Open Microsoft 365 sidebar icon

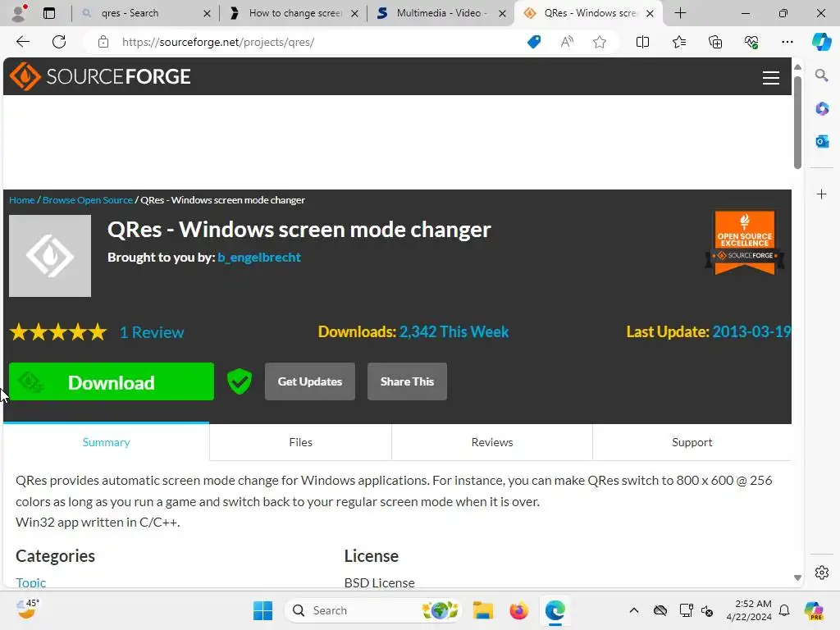[x=822, y=109]
